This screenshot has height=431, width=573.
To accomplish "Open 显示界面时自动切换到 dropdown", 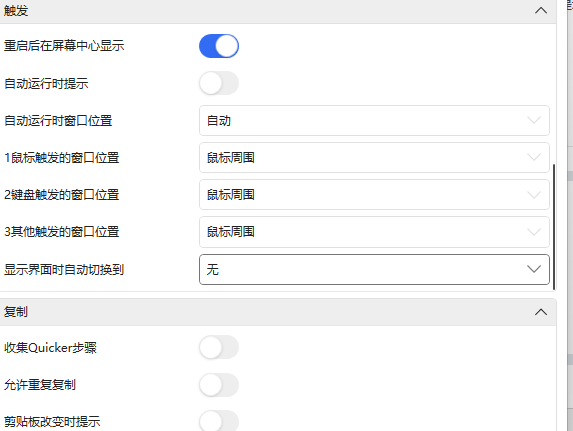I will coord(374,269).
